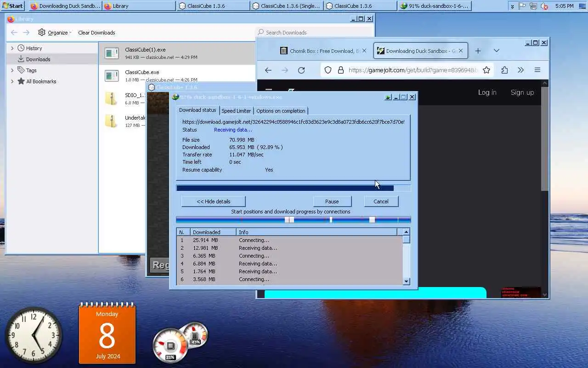The width and height of the screenshot is (588, 368).
Task: Expand the Tags tree item
Action: tap(12, 70)
